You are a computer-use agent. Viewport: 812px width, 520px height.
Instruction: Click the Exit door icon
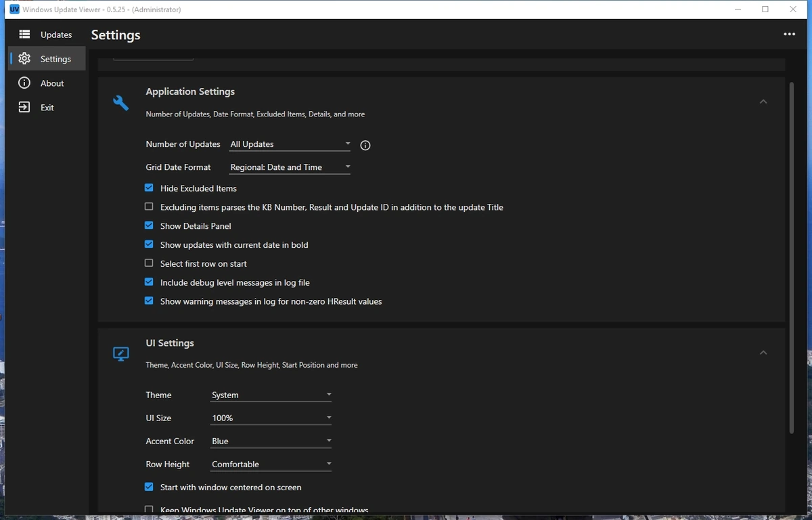(24, 108)
